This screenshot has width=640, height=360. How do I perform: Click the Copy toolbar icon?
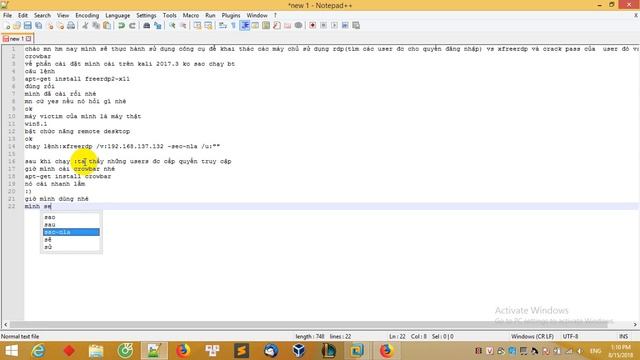[96, 26]
